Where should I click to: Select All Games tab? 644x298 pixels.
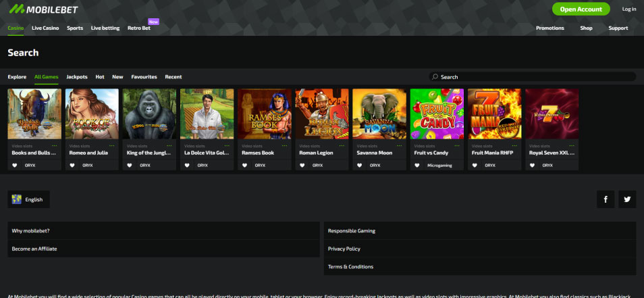click(47, 77)
